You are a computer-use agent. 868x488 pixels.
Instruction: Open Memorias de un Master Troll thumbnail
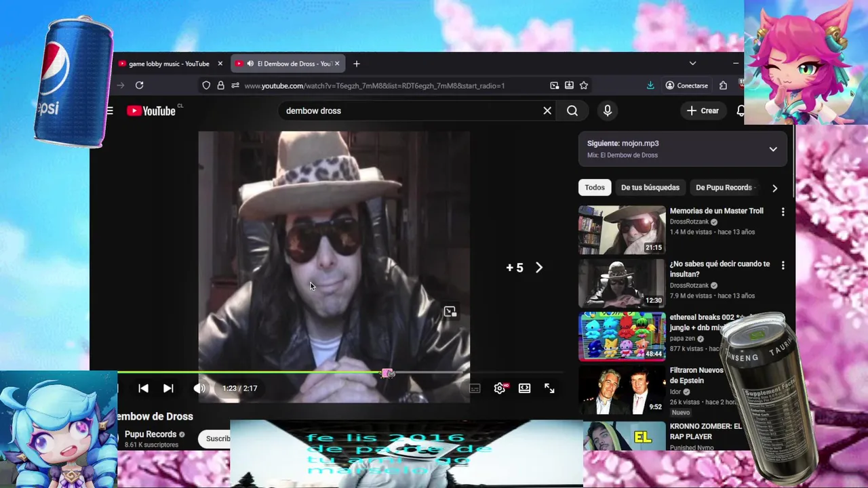click(x=622, y=230)
